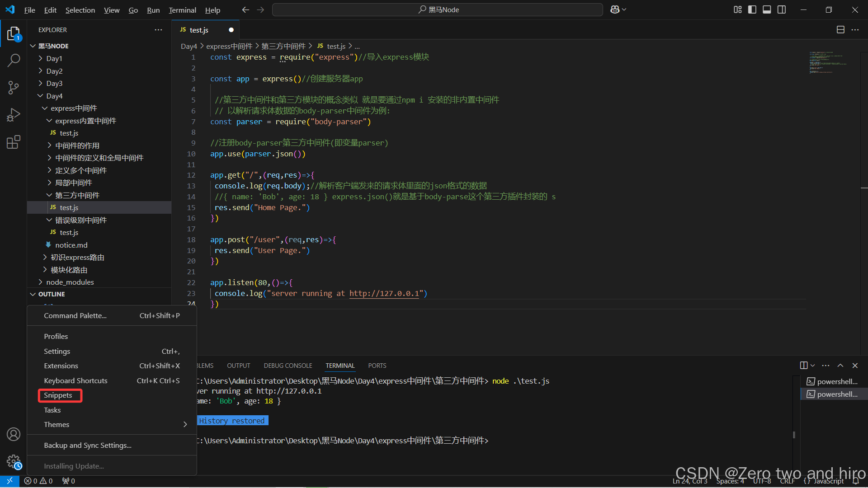Expand the node_modules folder

pos(70,282)
